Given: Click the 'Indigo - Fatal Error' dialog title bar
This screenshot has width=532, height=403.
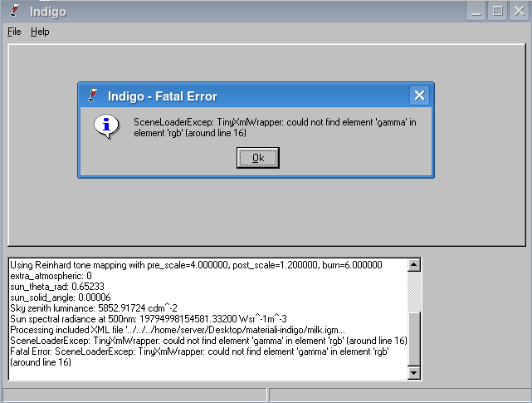Looking at the screenshot, I should (249, 96).
